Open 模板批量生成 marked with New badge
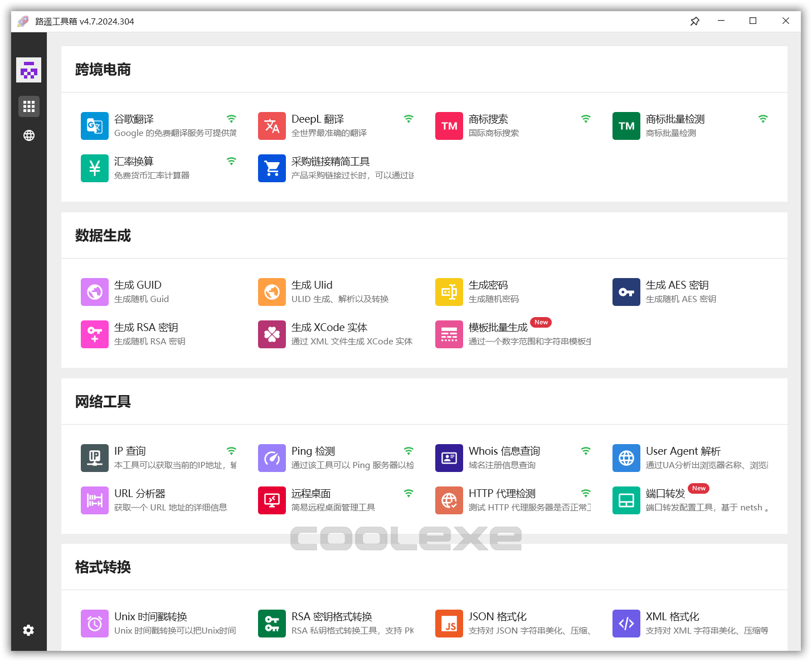 tap(498, 334)
